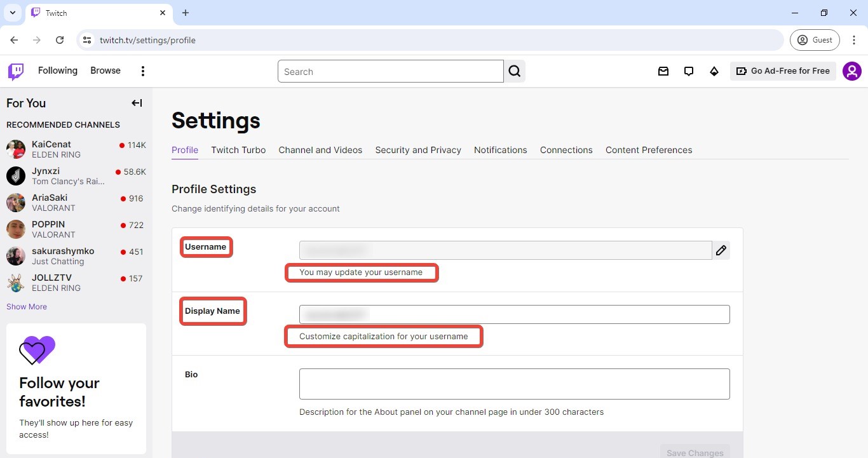Refresh the page in the browser
Image resolution: width=868 pixels, height=458 pixels.
pos(60,39)
